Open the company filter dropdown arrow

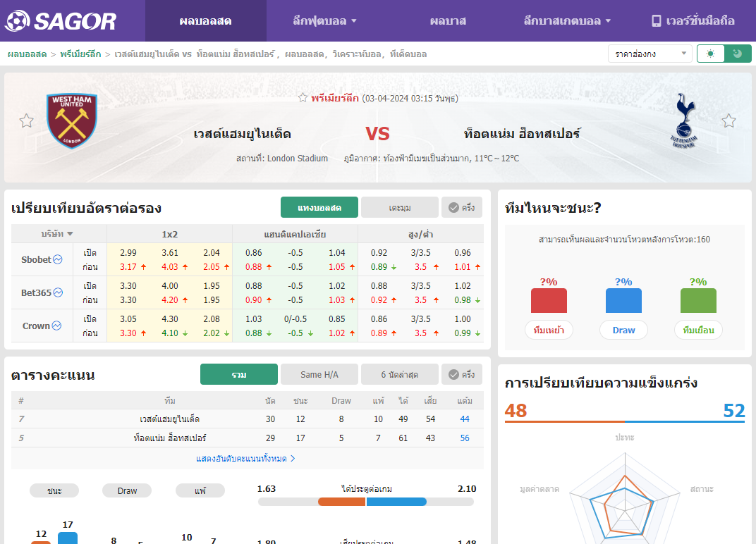click(70, 234)
